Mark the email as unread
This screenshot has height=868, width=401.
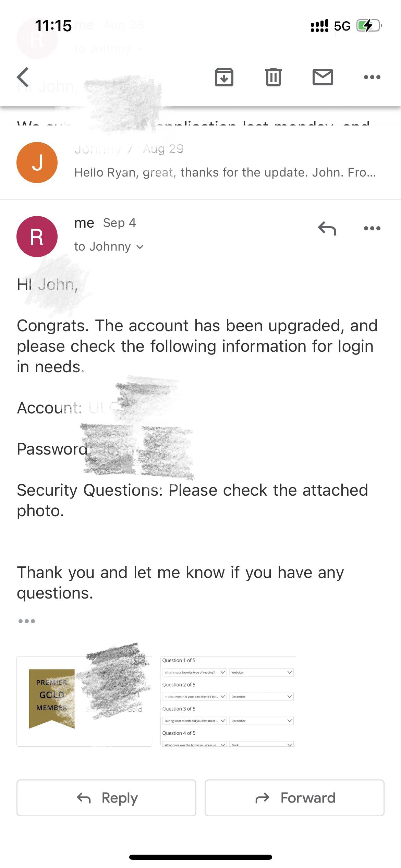pyautogui.click(x=323, y=77)
